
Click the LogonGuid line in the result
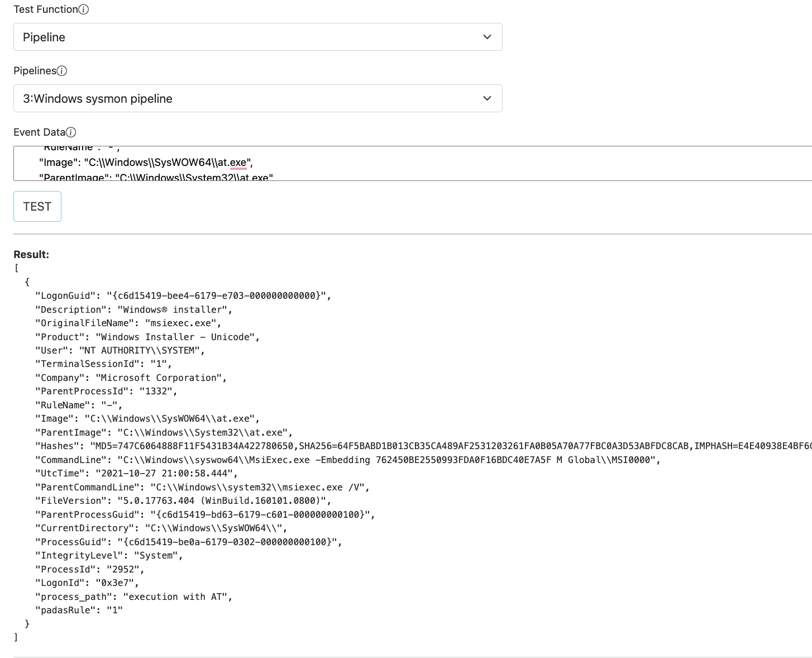(x=183, y=295)
